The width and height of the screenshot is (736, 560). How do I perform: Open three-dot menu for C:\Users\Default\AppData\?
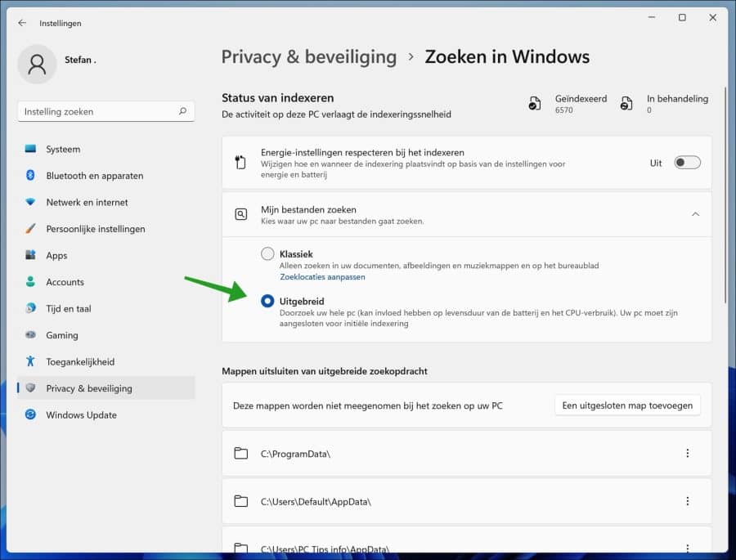pyautogui.click(x=687, y=501)
